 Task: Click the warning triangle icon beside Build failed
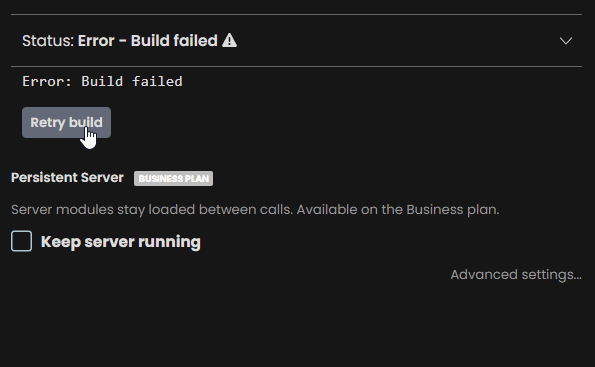click(230, 40)
